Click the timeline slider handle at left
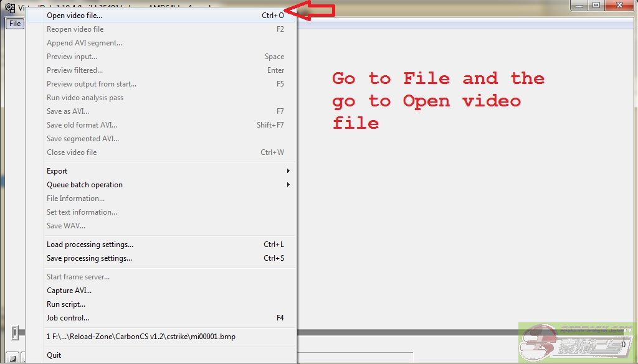This screenshot has width=638, height=364. coord(14,333)
